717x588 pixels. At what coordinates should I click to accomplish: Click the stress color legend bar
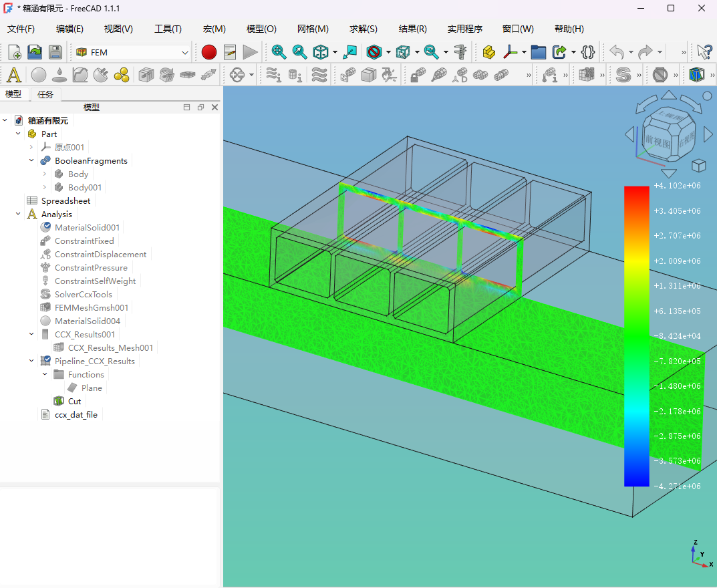pos(637,336)
